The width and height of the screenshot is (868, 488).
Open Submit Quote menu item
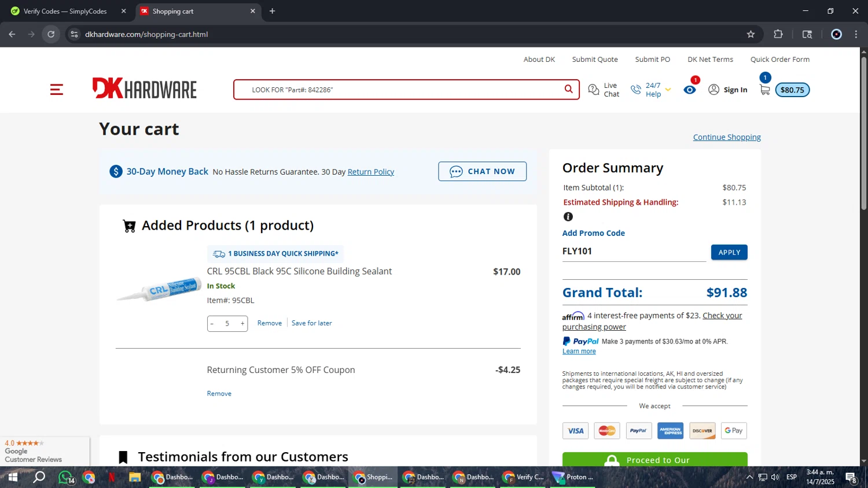point(595,60)
